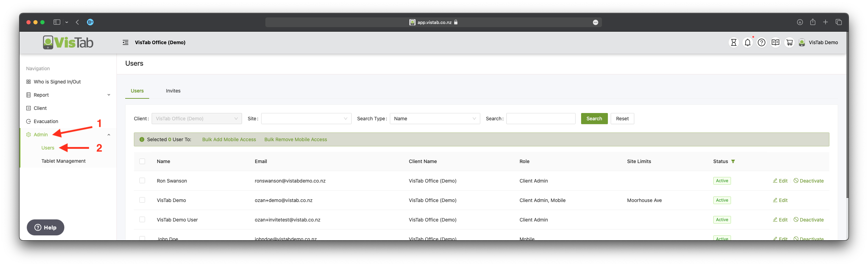Edit the VisTab Demo user
The height and width of the screenshot is (266, 868).
point(780,200)
